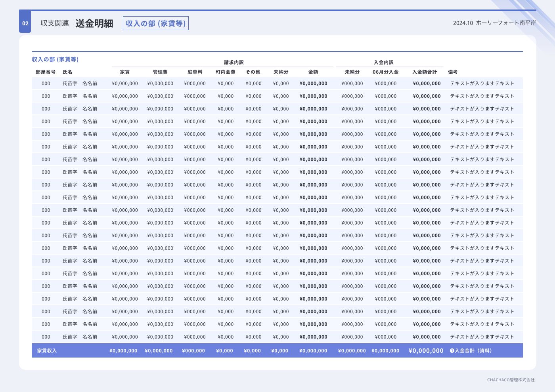The height and width of the screenshot is (392, 555).
Task: Click the 収支関連 category label
Action: 55,23
